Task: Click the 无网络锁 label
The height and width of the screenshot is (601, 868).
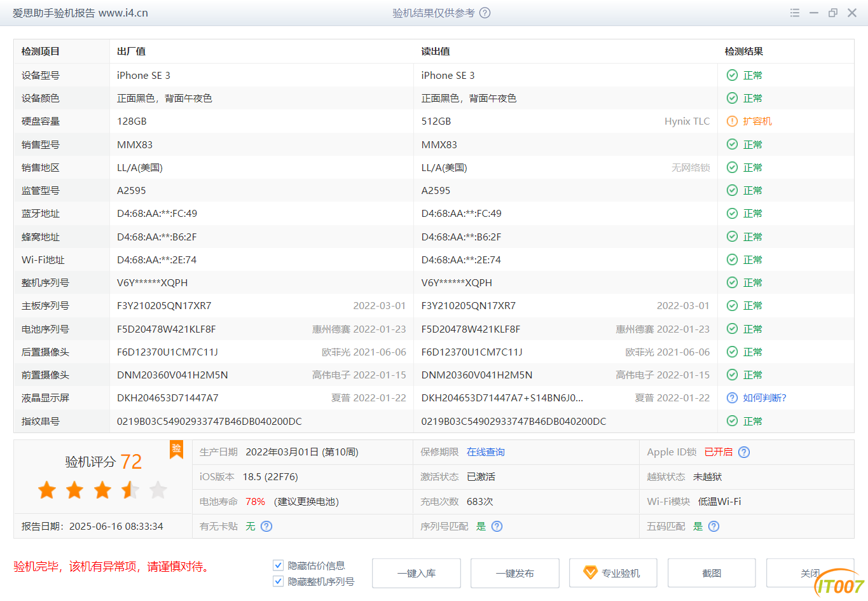Action: click(691, 167)
